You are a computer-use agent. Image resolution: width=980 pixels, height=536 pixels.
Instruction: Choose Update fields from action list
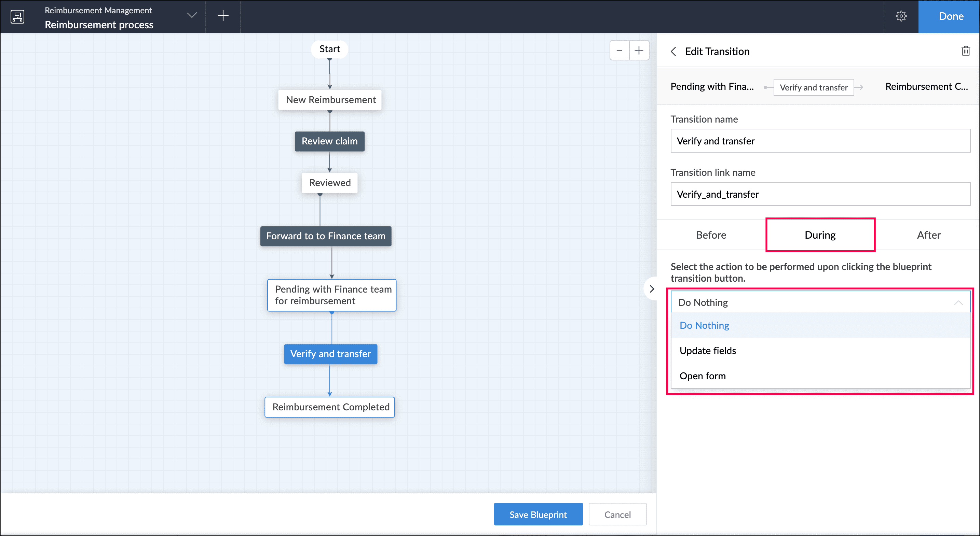click(x=708, y=351)
